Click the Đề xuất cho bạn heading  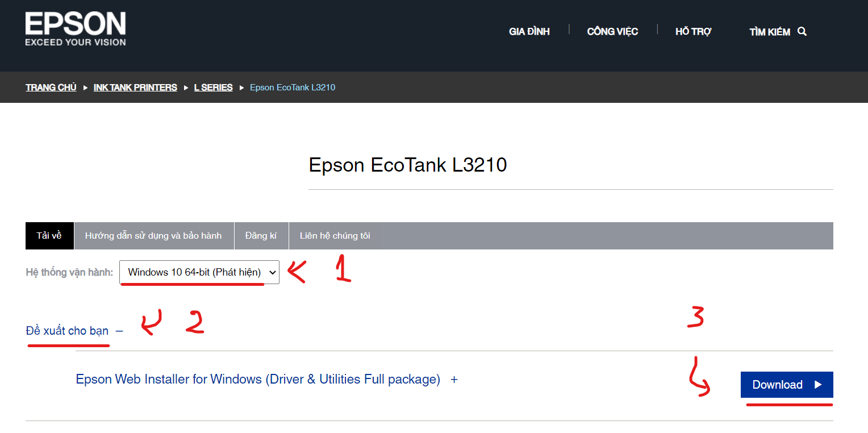(67, 331)
